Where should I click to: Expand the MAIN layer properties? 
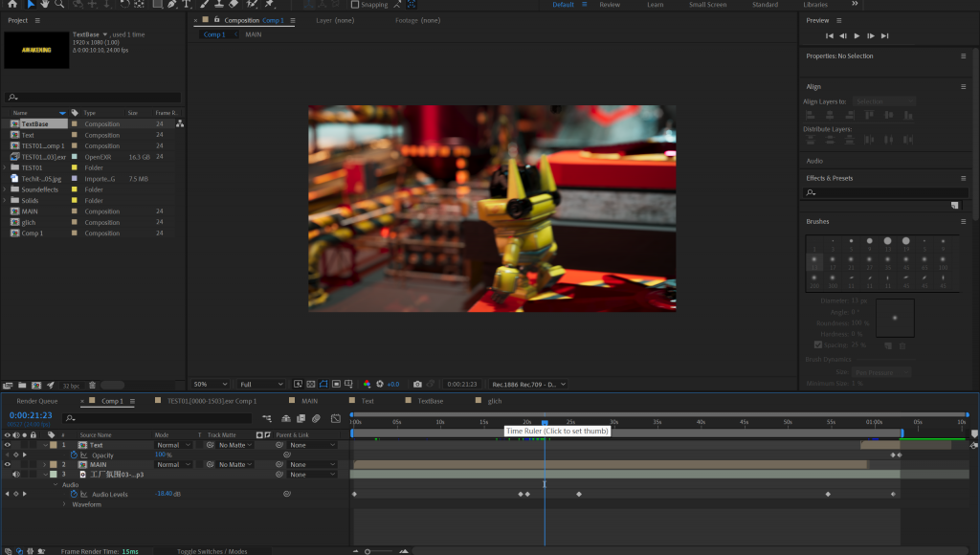pos(44,464)
